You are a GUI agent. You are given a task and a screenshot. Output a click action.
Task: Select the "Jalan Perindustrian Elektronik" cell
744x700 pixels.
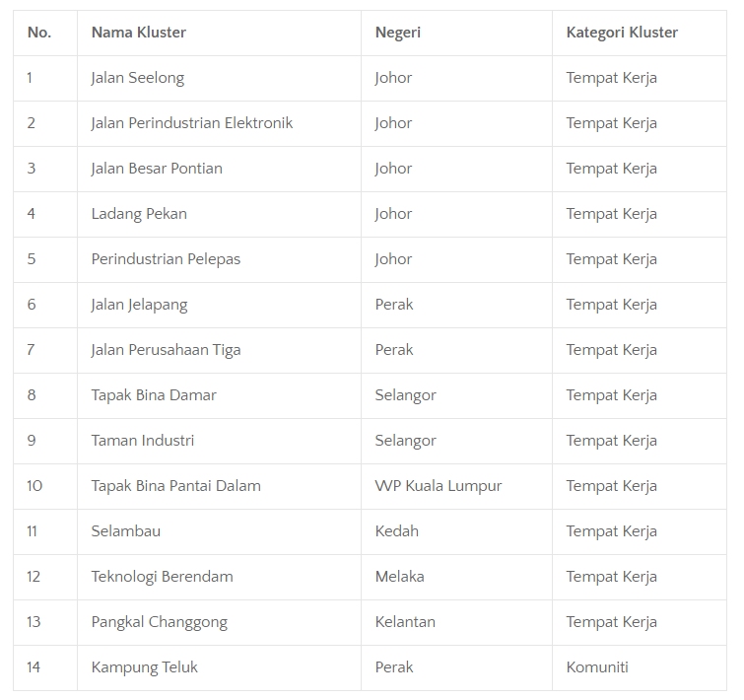191,123
